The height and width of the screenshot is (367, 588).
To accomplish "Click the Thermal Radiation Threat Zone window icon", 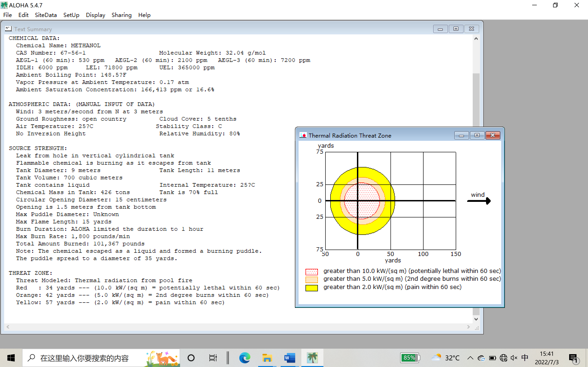I will click(x=303, y=135).
